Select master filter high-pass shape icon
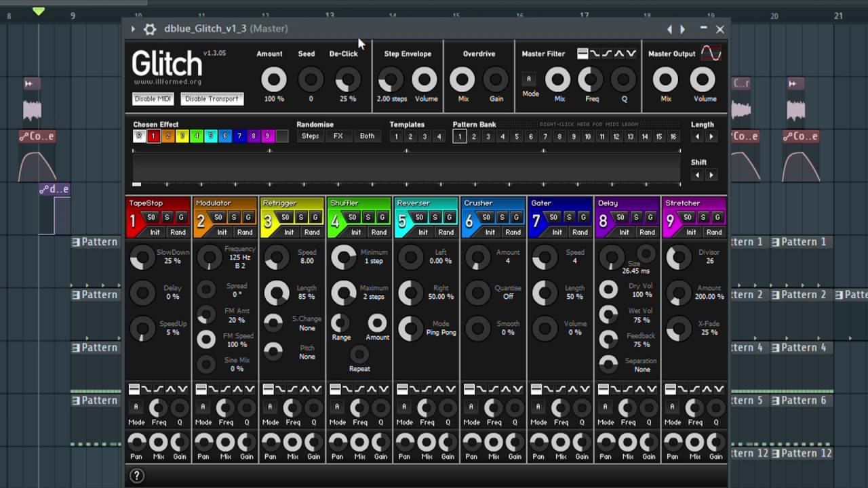The image size is (868, 488). 607,54
